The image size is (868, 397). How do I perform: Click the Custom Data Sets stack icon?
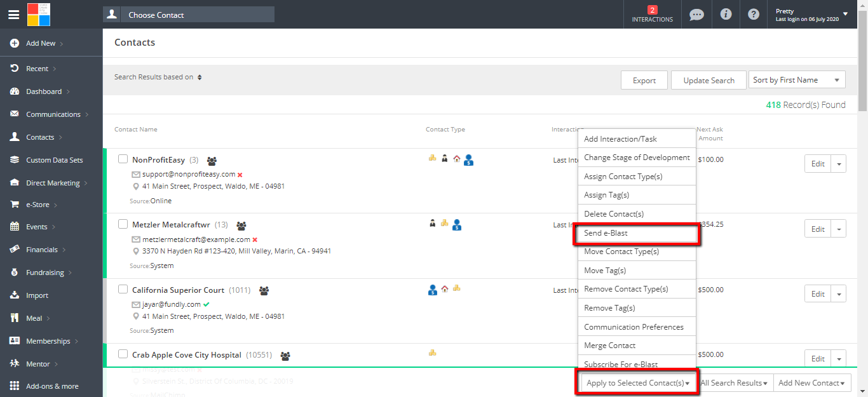14,160
